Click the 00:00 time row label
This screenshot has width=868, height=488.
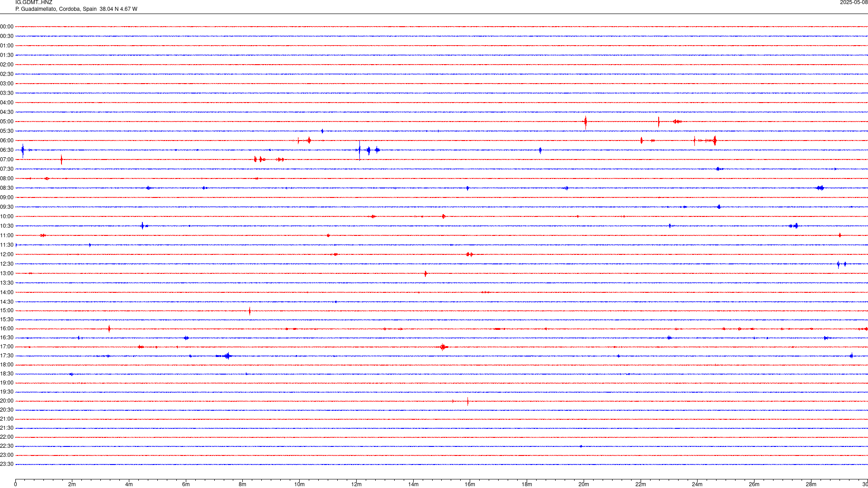tap(7, 27)
